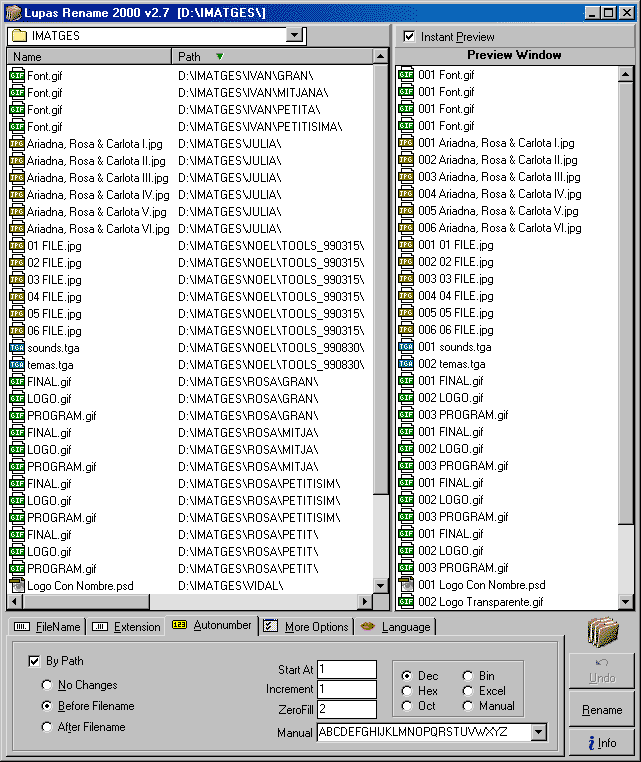Click the checkmark icon beside More Options tab
The height and width of the screenshot is (762, 641).
[270, 626]
